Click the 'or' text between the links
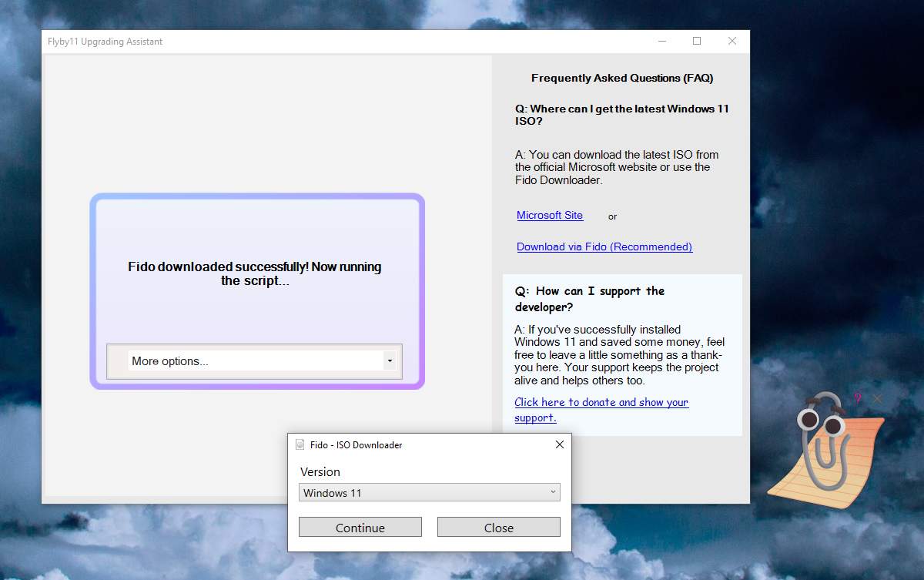 pyautogui.click(x=613, y=216)
